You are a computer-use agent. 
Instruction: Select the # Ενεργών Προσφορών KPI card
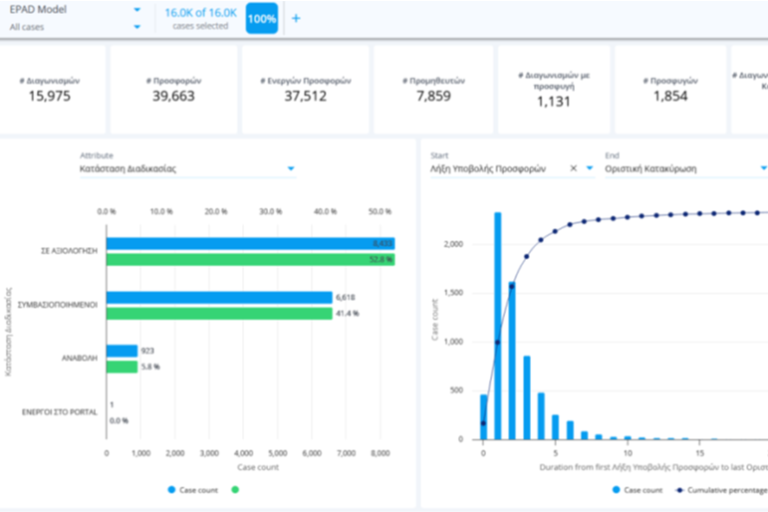click(x=305, y=89)
